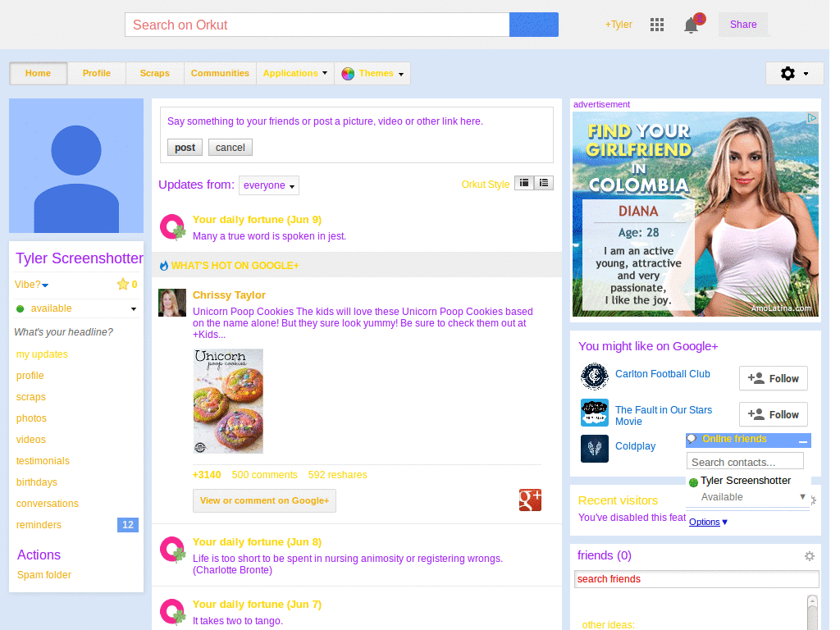Viewport: 840px width, 630px height.
Task: Go to the Home tab
Action: click(38, 73)
